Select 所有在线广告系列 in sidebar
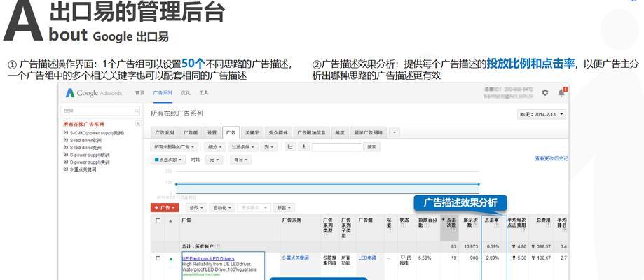 tap(84, 124)
